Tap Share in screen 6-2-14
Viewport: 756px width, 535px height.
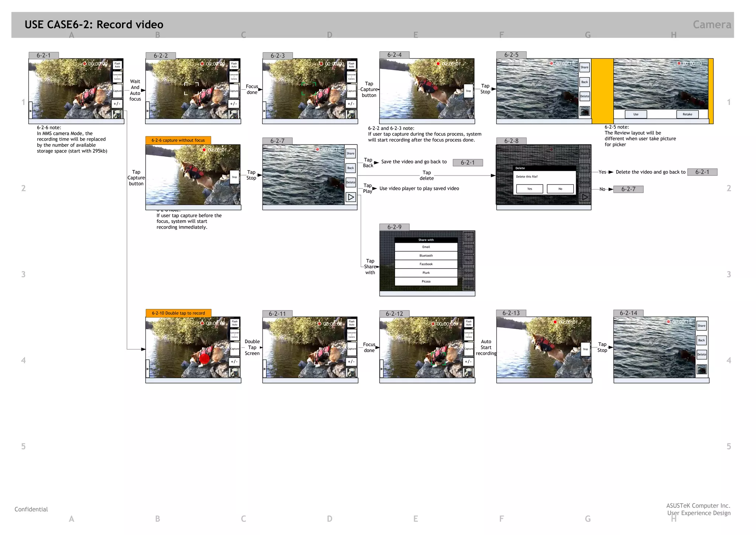point(701,326)
